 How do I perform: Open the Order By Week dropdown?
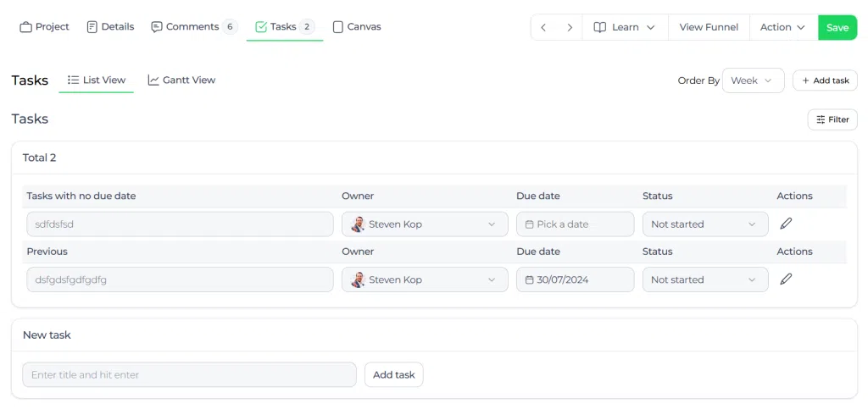(753, 80)
